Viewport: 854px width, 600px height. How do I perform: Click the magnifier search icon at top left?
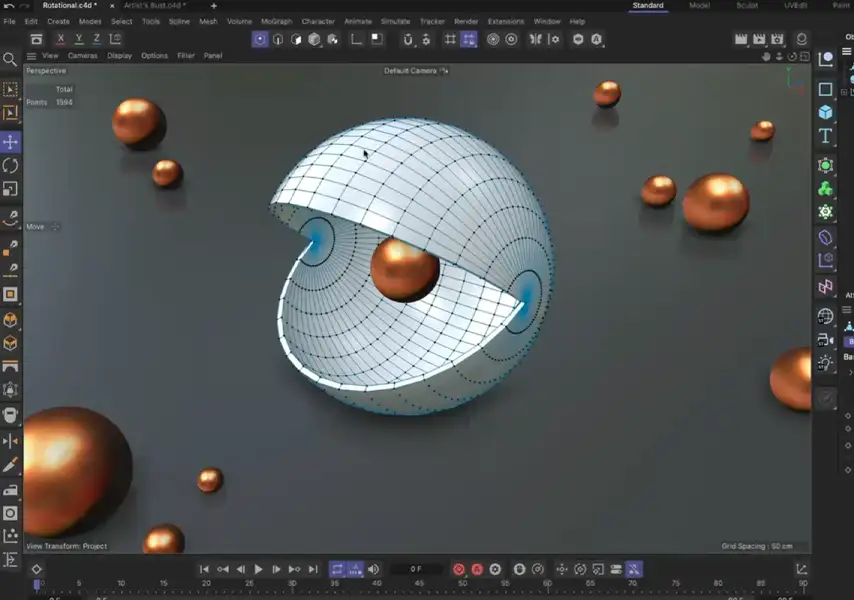coord(10,59)
